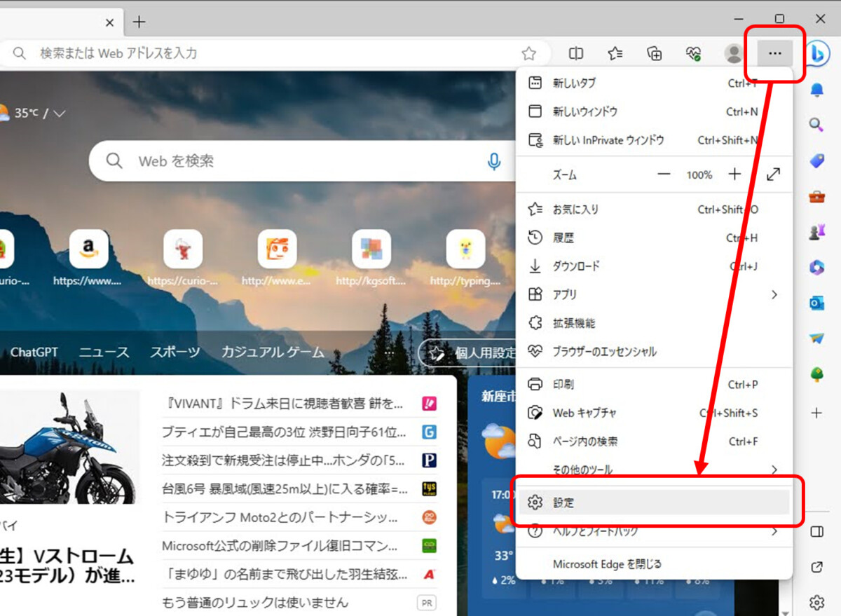
Task: Expand その他のツール submenu
Action: [x=654, y=470]
